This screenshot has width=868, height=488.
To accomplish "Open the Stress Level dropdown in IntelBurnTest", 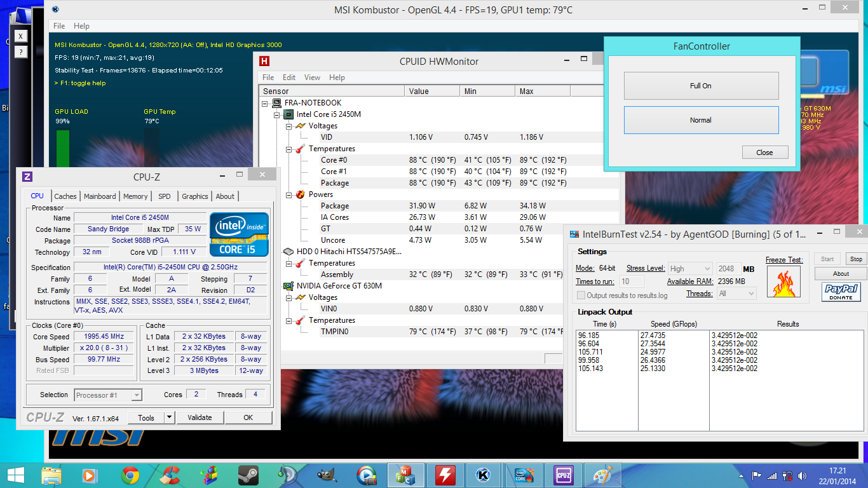I will pos(689,269).
